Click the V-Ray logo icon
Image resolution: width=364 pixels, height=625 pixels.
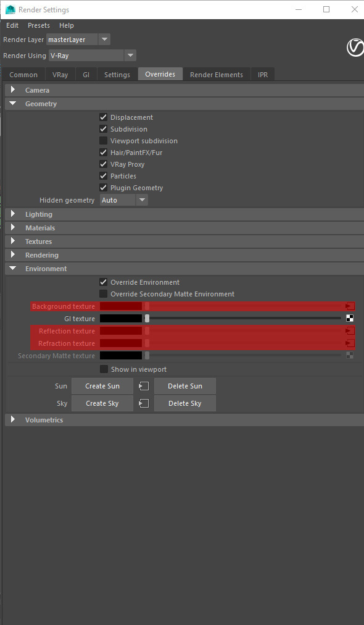[x=355, y=48]
